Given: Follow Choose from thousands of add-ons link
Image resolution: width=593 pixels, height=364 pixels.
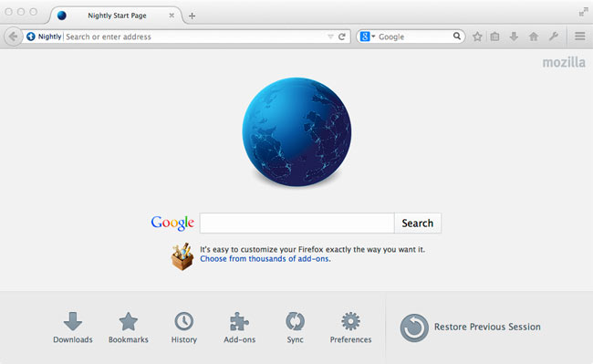Looking at the screenshot, I should [x=265, y=259].
